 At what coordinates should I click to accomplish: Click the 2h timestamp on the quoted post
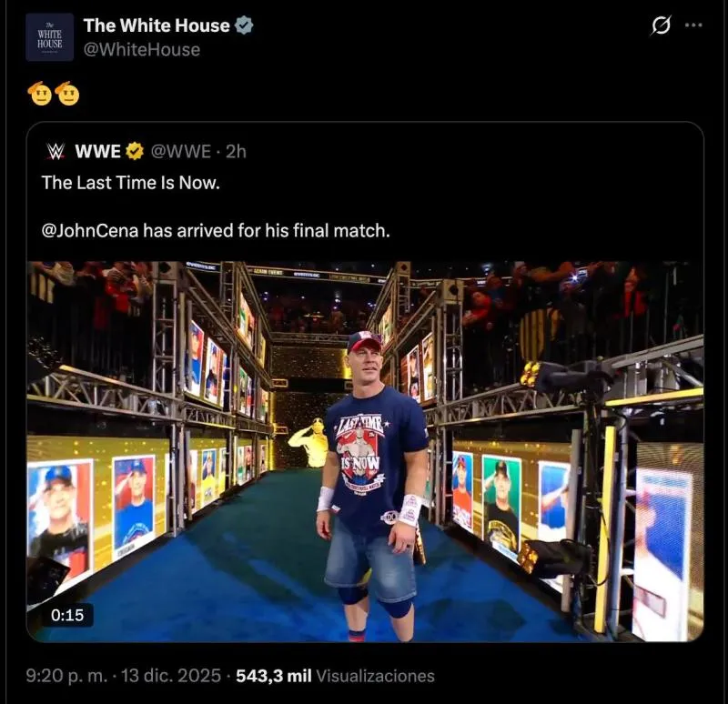[x=236, y=151]
